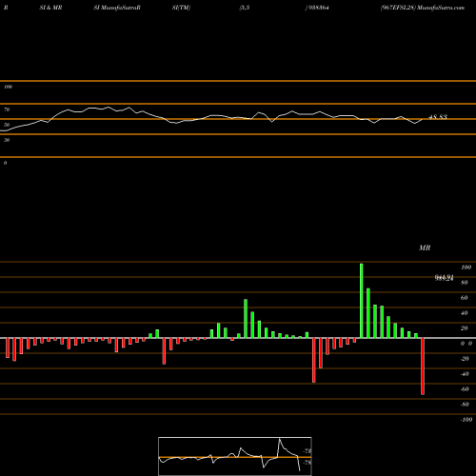476x476 pixels.
Task: Click the overlapping value label near MR 80
Action: pos(445,278)
